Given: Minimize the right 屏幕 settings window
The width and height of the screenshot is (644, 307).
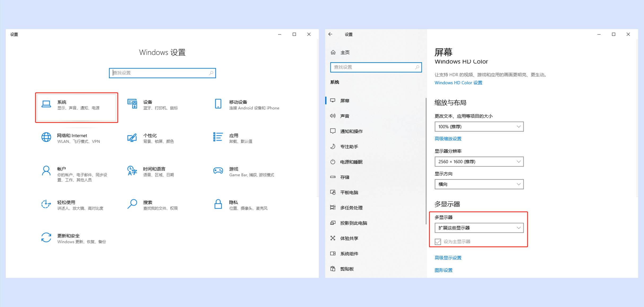Looking at the screenshot, I should pyautogui.click(x=599, y=34).
